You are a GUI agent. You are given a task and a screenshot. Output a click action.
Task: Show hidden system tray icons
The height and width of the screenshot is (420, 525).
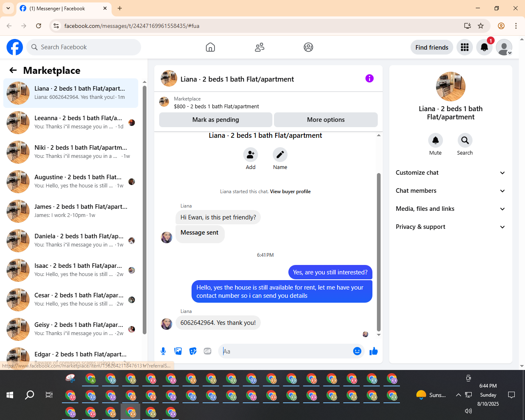coord(458,395)
